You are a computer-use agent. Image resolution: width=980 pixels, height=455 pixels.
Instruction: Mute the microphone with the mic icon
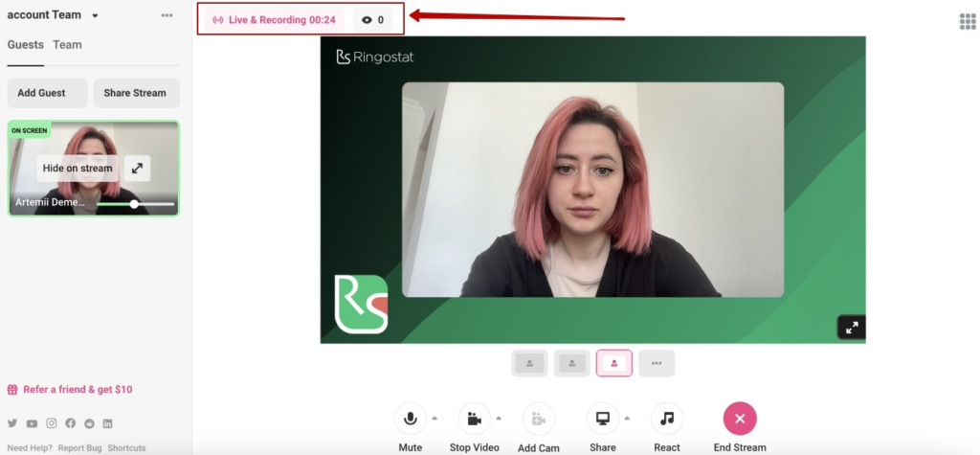point(411,419)
